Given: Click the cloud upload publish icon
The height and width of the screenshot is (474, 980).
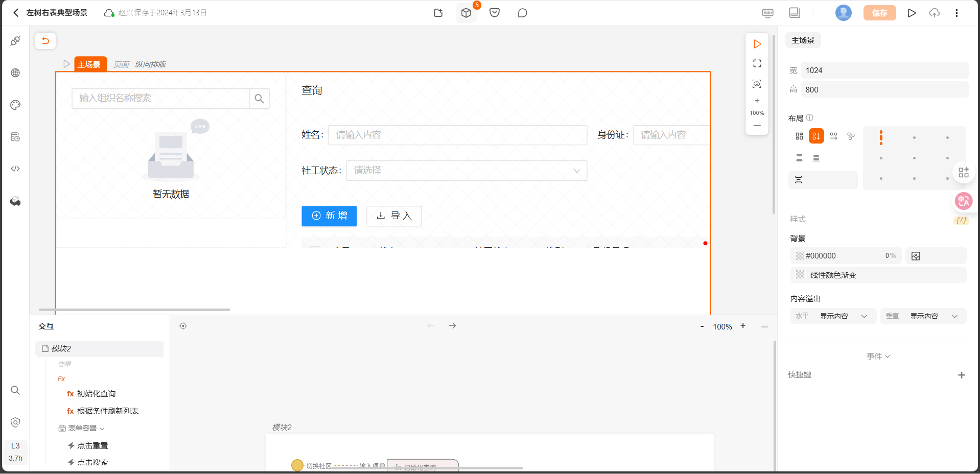Looking at the screenshot, I should pos(935,13).
